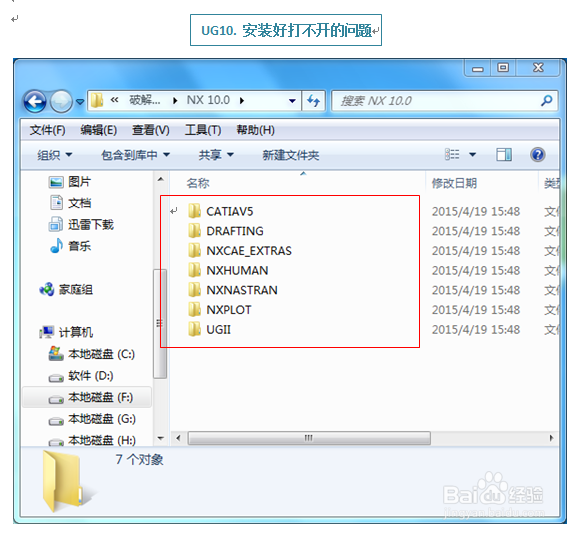This screenshot has height=533, width=578.
Task: Click folder icon next to NXPLOT
Action: (194, 309)
